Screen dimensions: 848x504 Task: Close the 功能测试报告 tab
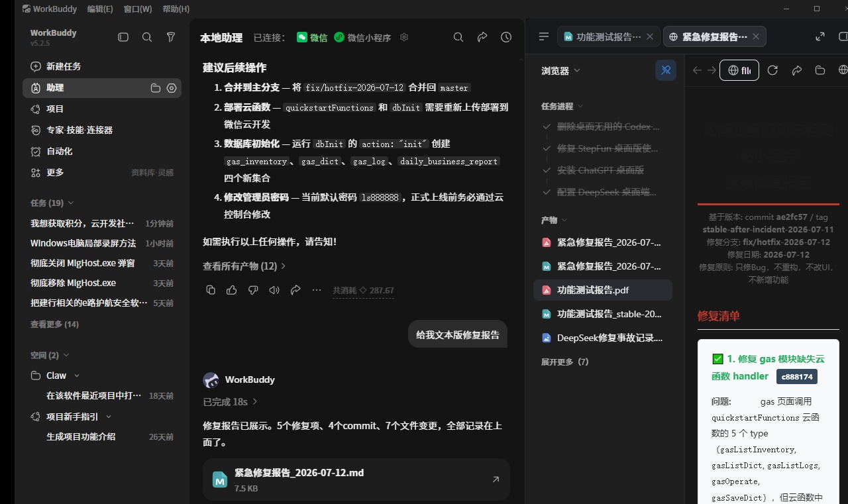pos(650,36)
